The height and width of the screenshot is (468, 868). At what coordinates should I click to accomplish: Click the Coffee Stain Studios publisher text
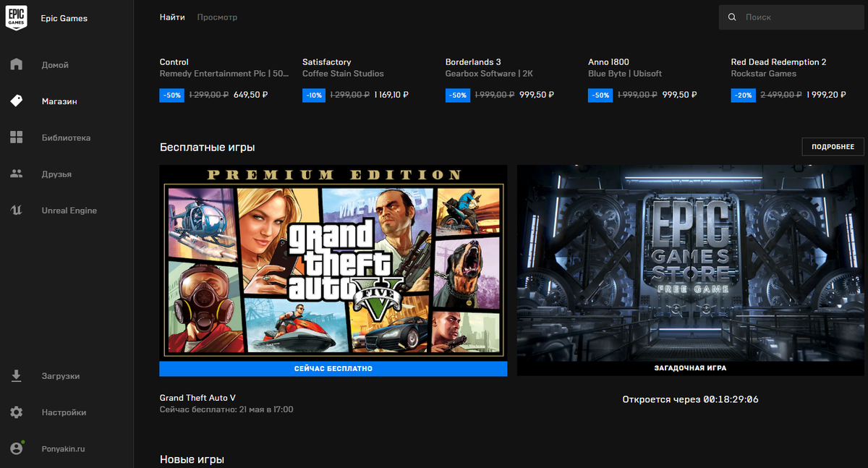point(343,74)
